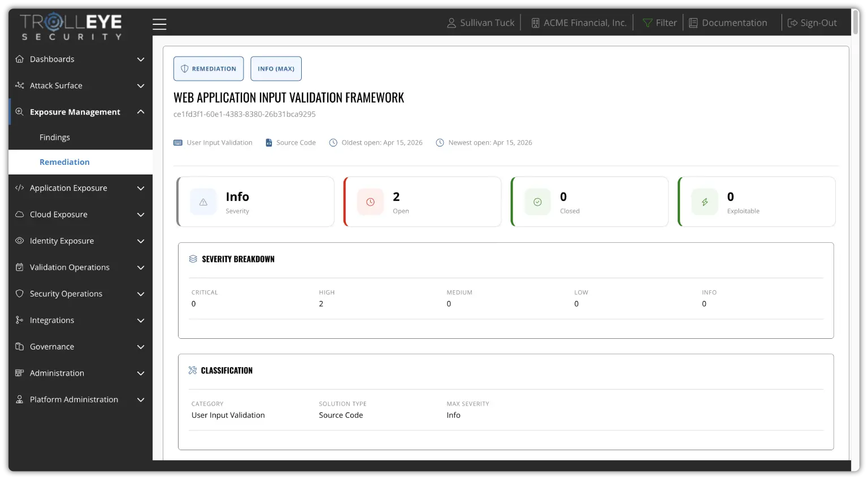Click the Platform Administration user icon
The image size is (868, 480).
click(x=19, y=399)
